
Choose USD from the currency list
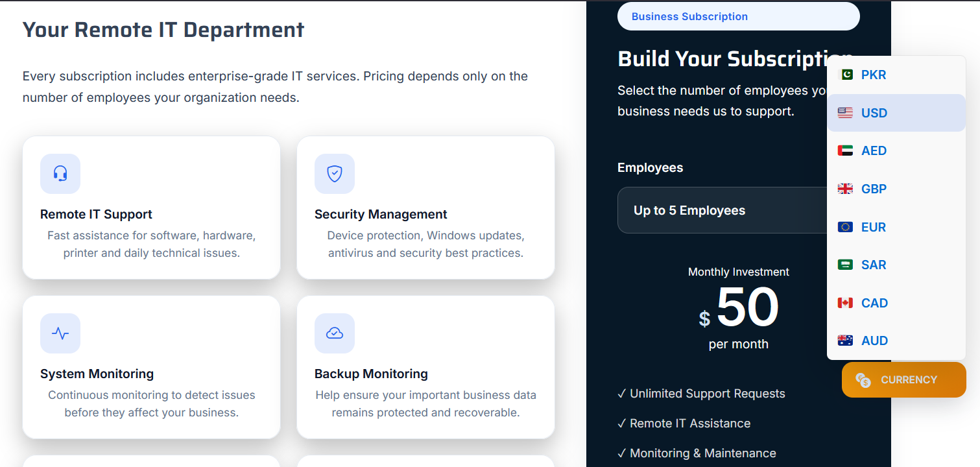(x=896, y=113)
